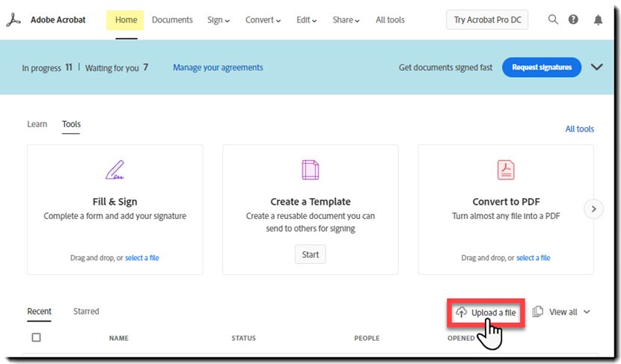Screen dimensions: 621x364
Task: Sort by the STATUS column header
Action: [244, 339]
